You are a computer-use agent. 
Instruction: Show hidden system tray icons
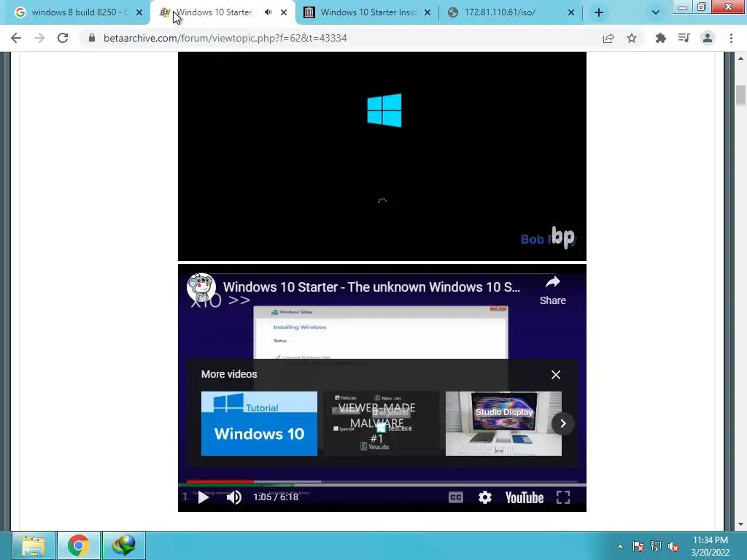(x=620, y=546)
